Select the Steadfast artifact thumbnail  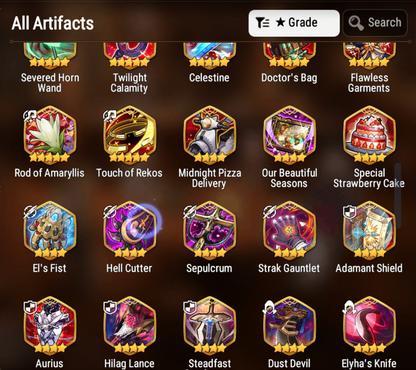209,325
